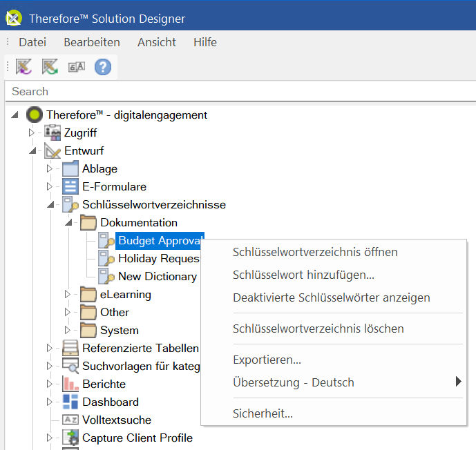Click the language translation toolbar icon

pos(76,67)
